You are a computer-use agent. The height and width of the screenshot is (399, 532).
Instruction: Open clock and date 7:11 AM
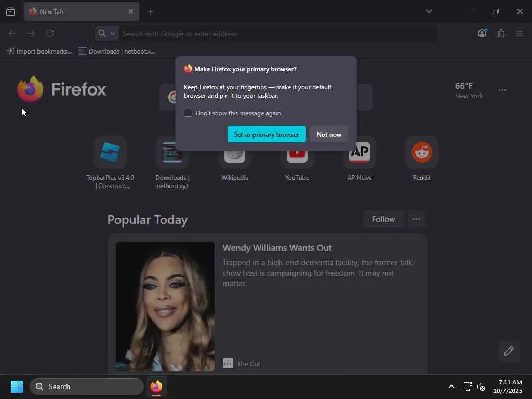click(508, 387)
